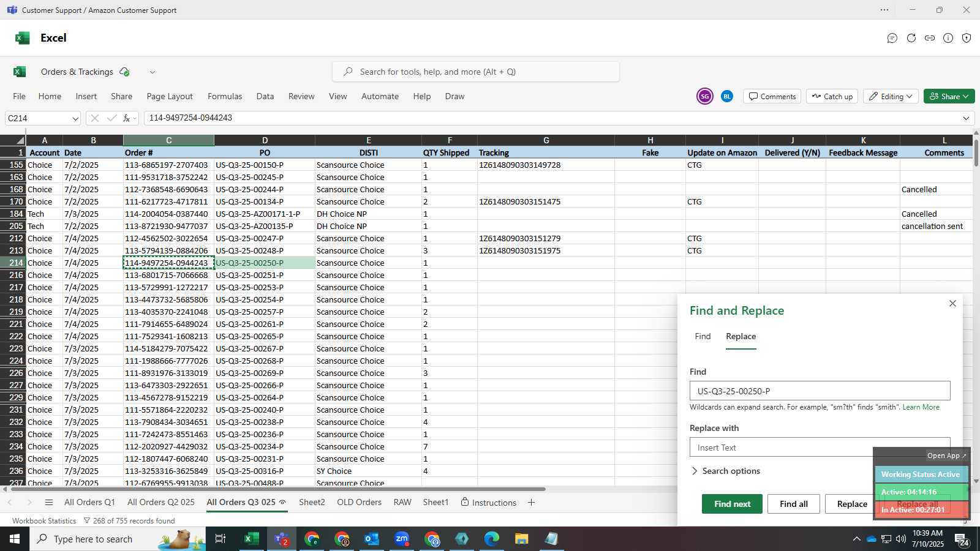This screenshot has height=551, width=980.
Task: Open the File menu
Action: coord(20,96)
